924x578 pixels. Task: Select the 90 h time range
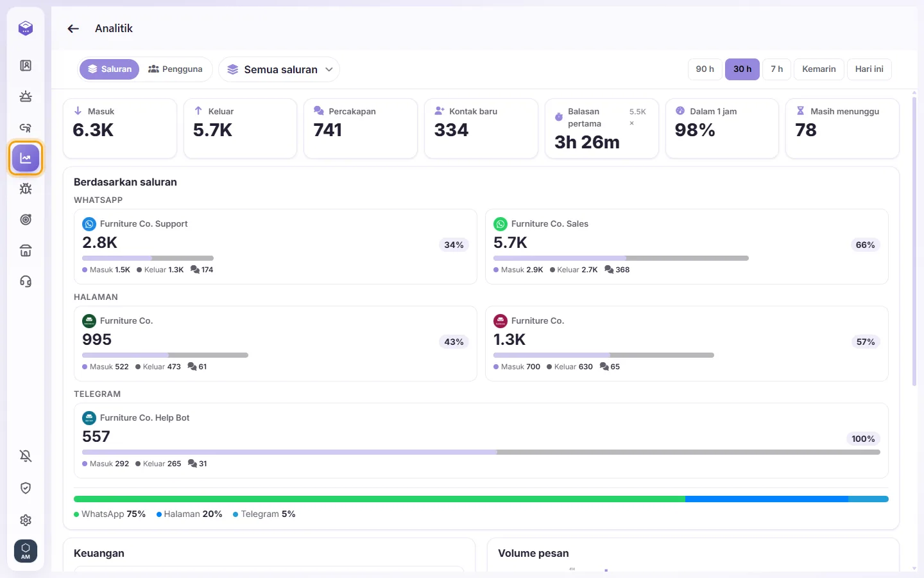705,69
